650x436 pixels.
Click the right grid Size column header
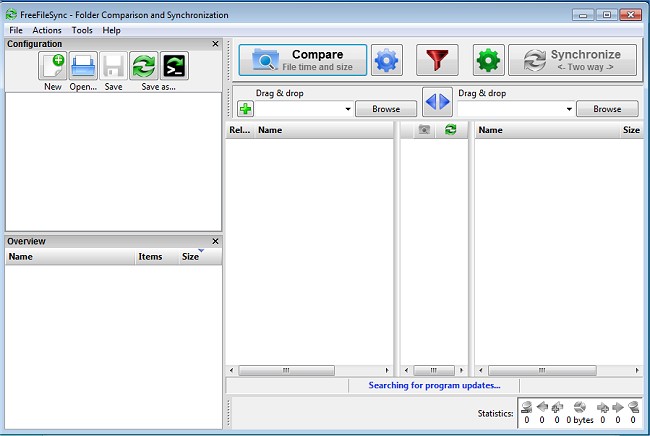pyautogui.click(x=631, y=130)
